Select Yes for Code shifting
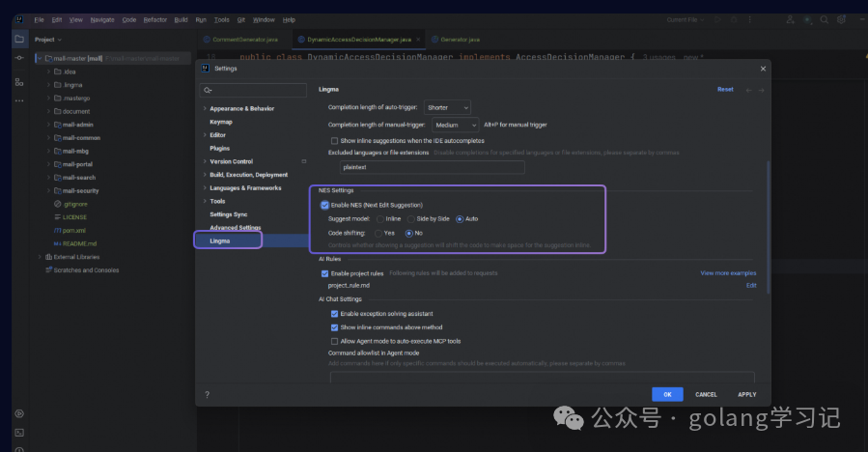 click(x=378, y=233)
